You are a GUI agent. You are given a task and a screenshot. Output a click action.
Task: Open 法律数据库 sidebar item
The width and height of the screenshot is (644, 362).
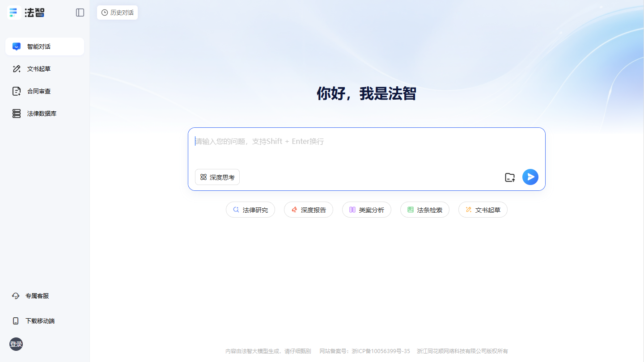[45, 114]
